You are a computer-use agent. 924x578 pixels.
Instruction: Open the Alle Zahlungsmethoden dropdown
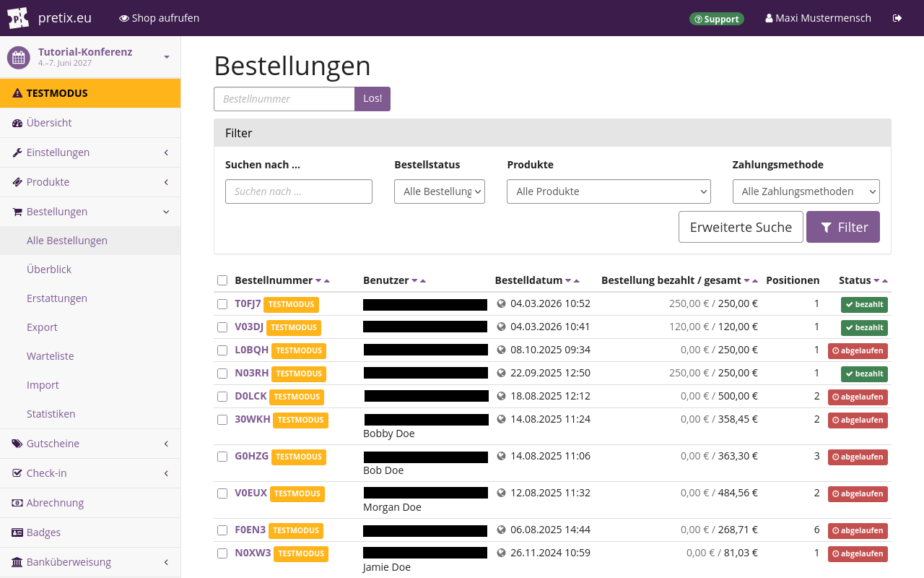coord(806,191)
